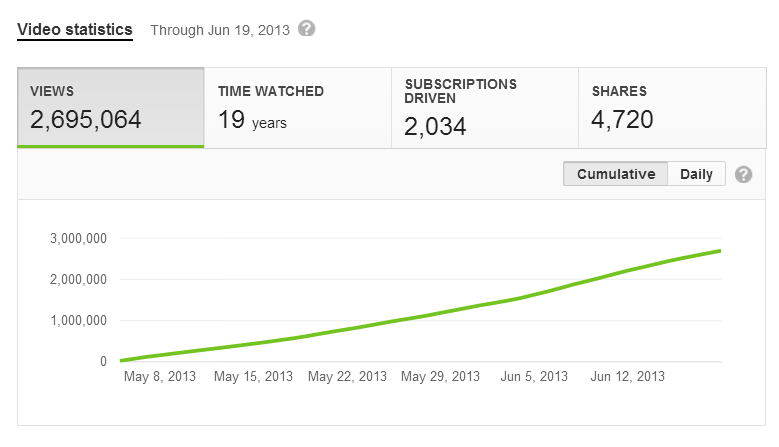The image size is (779, 447).
Task: Click help icon next to Daily button
Action: tap(743, 174)
